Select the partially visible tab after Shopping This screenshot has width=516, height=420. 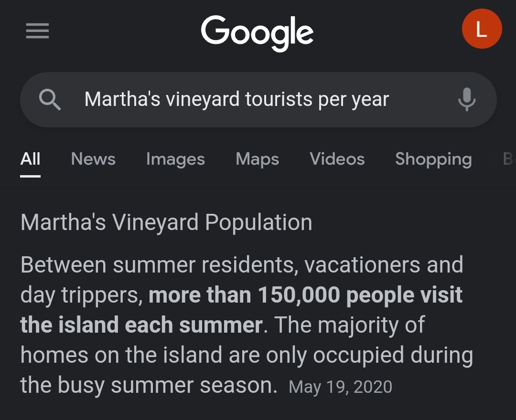coord(509,159)
